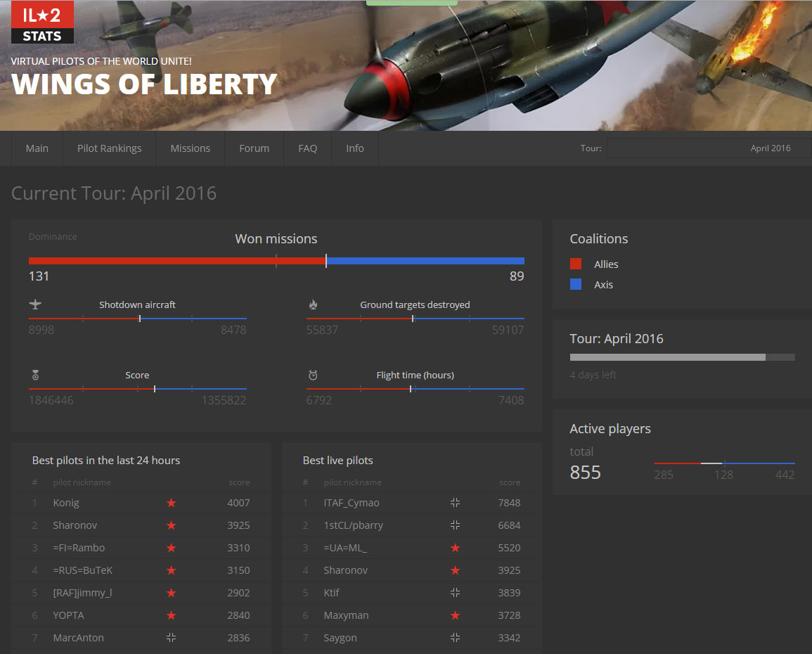Click the Axis cross beside MarcAnton
This screenshot has width=812, height=654.
tap(171, 638)
